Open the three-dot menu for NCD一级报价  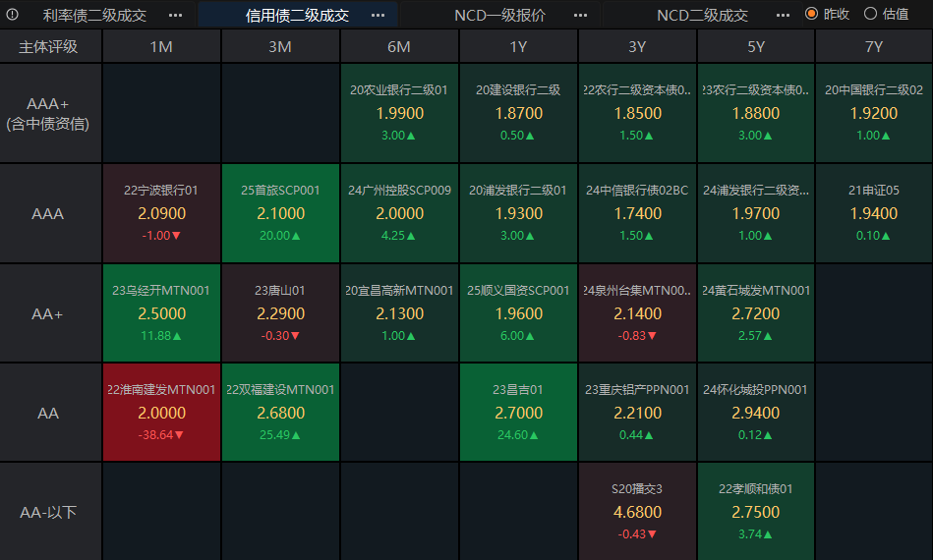pyautogui.click(x=581, y=16)
